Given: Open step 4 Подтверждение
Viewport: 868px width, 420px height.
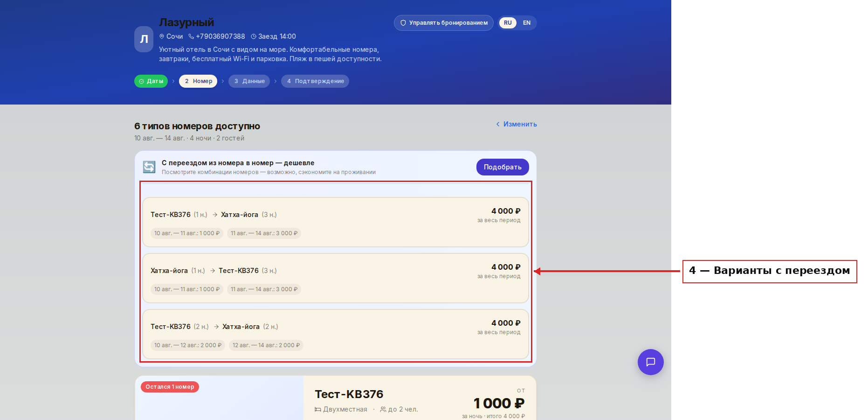Looking at the screenshot, I should 315,81.
